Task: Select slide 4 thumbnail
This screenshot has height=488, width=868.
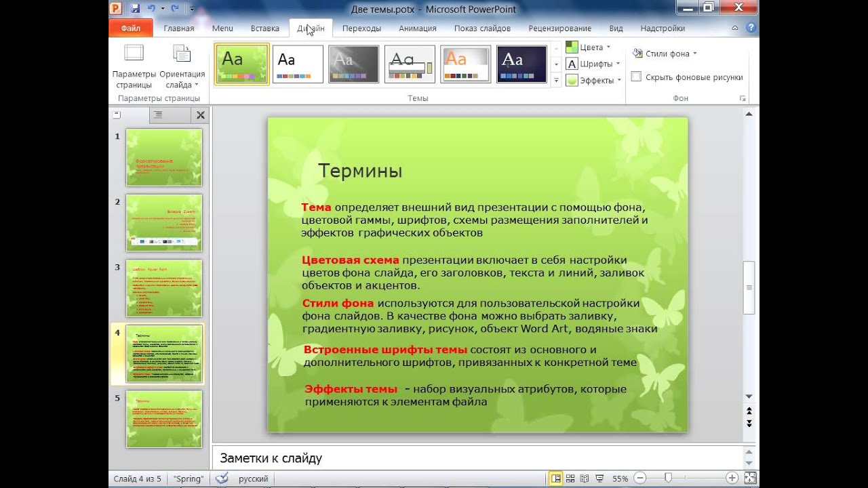Action: [164, 354]
